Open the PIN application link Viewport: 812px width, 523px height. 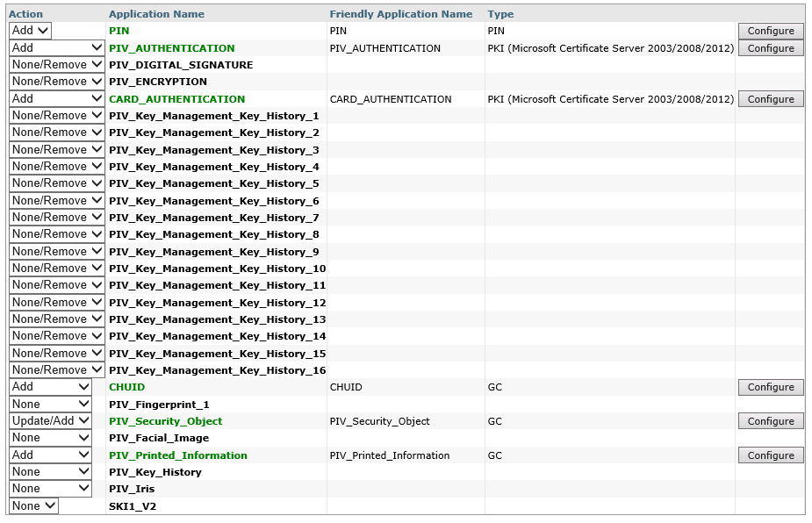click(x=118, y=31)
